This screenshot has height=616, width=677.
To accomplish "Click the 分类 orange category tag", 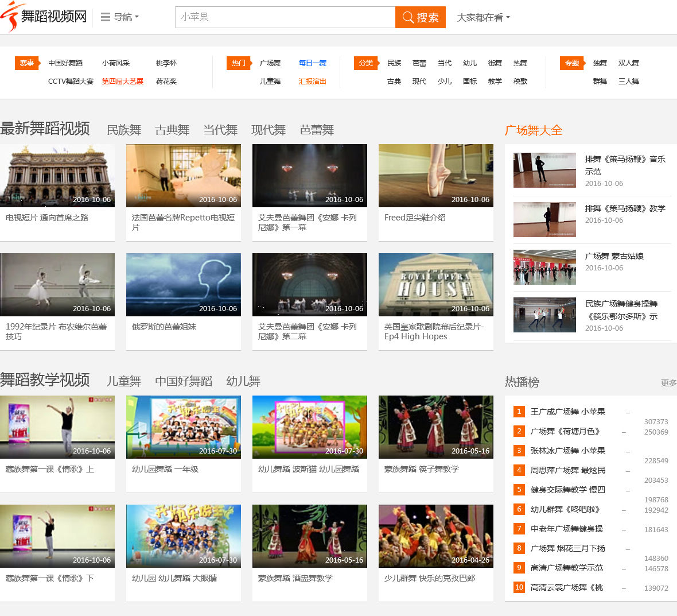I will (x=365, y=63).
